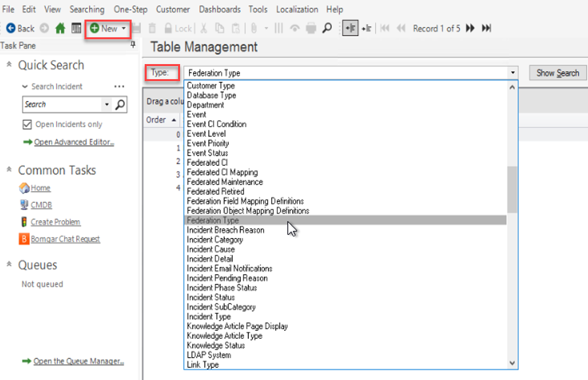The image size is (588, 380).
Task: Open the table grid icon in toolbar
Action: pyautogui.click(x=77, y=28)
